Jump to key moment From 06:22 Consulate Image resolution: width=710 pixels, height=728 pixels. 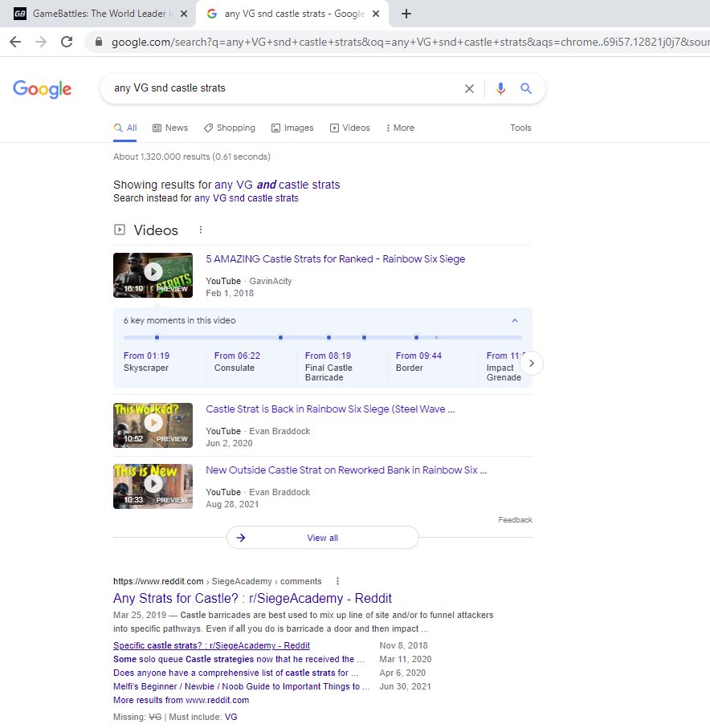click(238, 362)
